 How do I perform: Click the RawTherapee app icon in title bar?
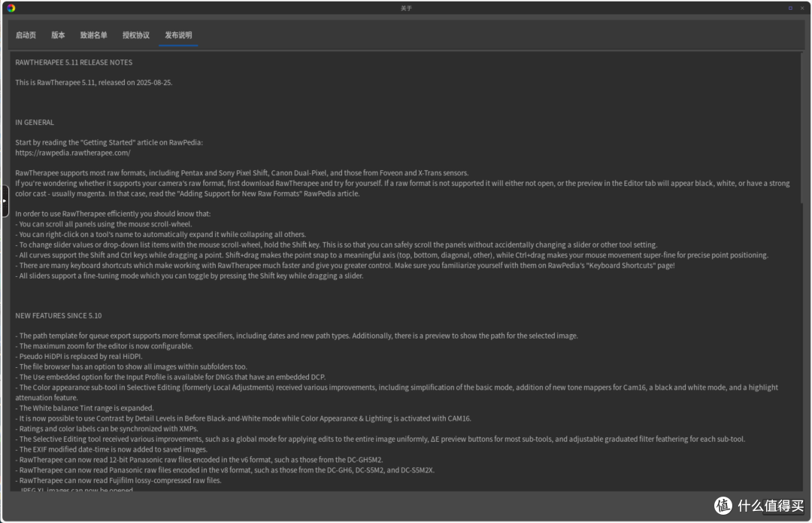pyautogui.click(x=11, y=8)
